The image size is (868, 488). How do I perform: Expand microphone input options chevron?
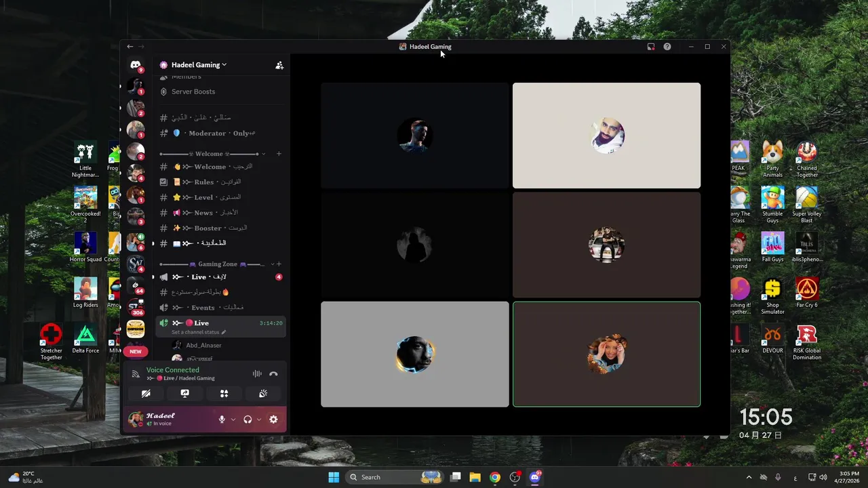pyautogui.click(x=233, y=420)
